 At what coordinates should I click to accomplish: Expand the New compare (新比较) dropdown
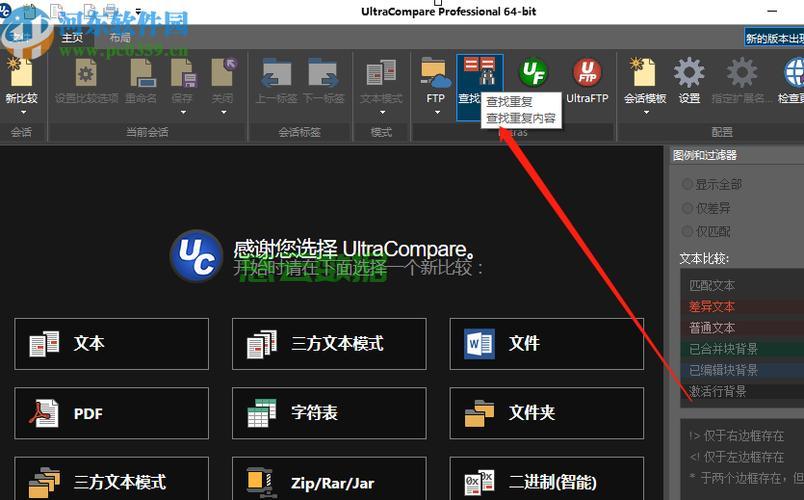coord(19,112)
